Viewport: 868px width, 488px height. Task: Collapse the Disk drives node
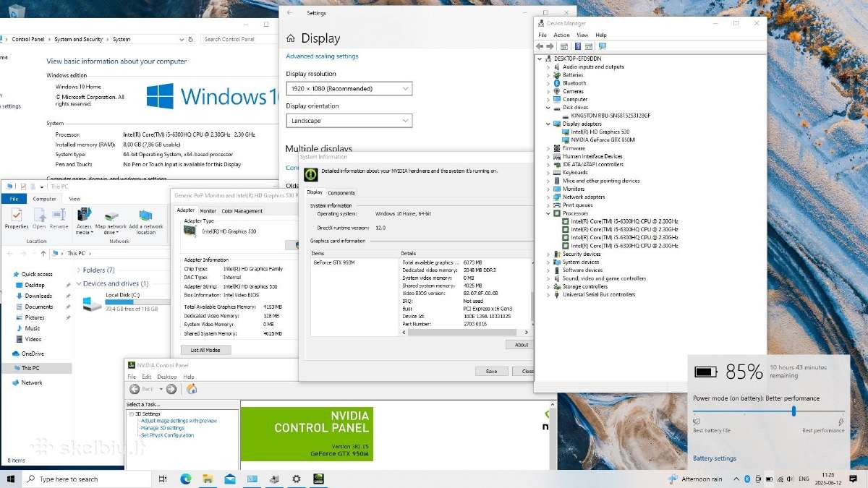click(548, 107)
